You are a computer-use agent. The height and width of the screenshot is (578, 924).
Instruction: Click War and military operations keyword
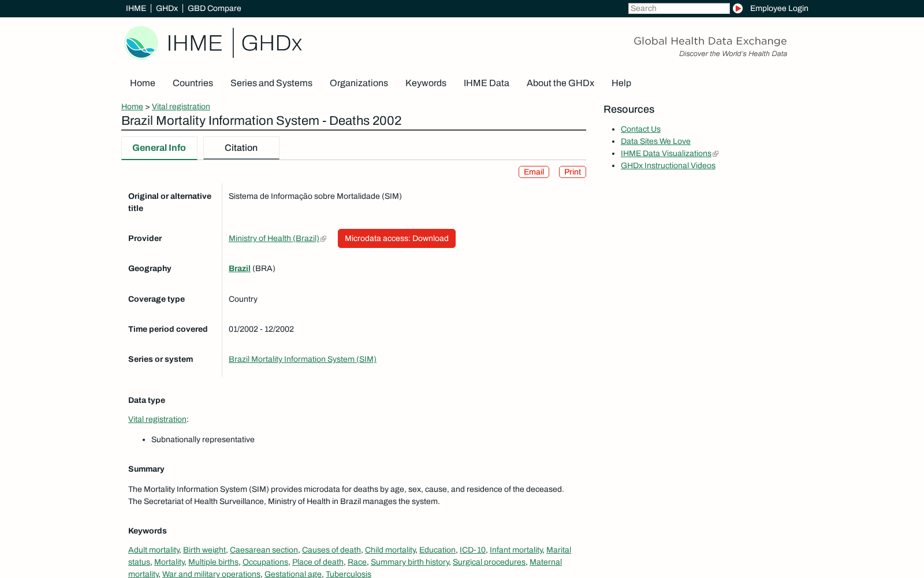211,574
